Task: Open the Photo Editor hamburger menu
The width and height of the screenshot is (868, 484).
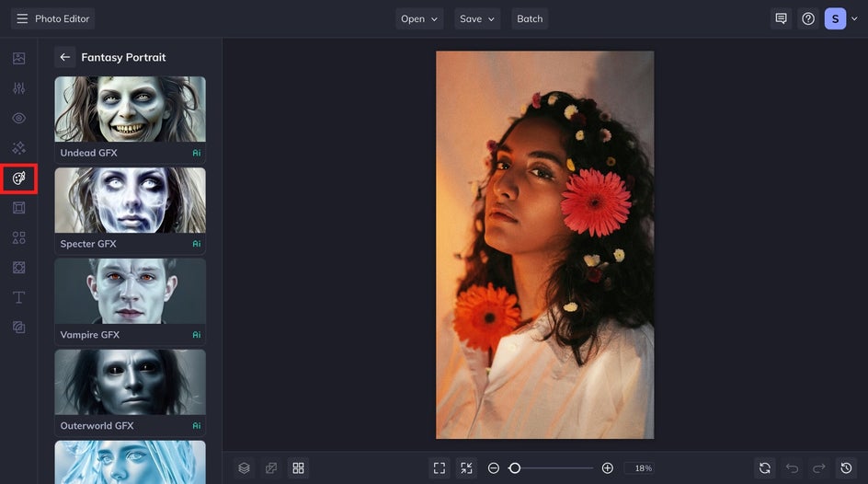Action: coord(22,18)
